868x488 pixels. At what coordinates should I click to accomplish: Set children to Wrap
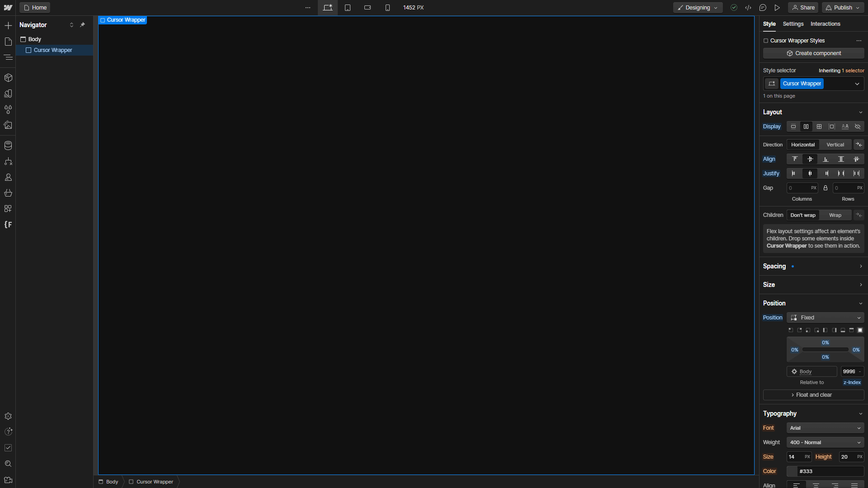pos(835,215)
